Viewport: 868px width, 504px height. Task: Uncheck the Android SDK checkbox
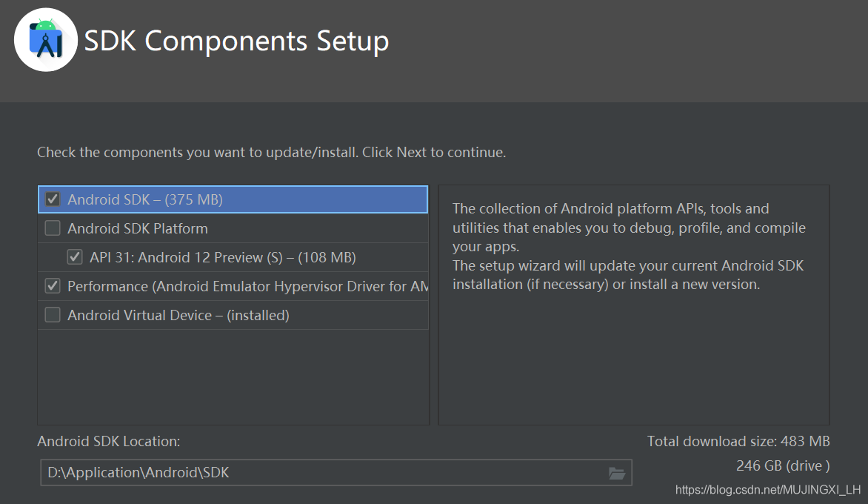tap(53, 199)
